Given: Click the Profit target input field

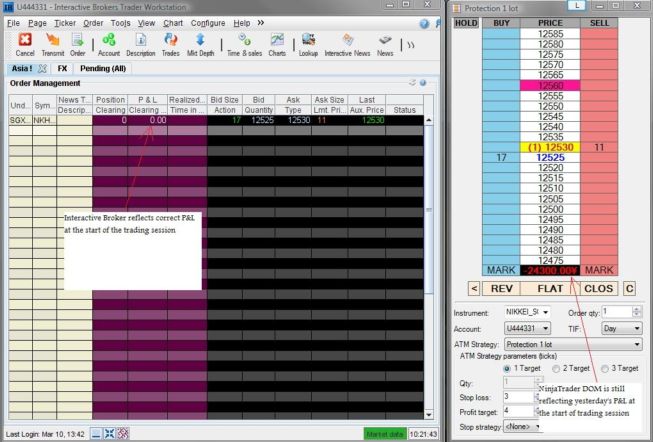Looking at the screenshot, I should click(519, 412).
